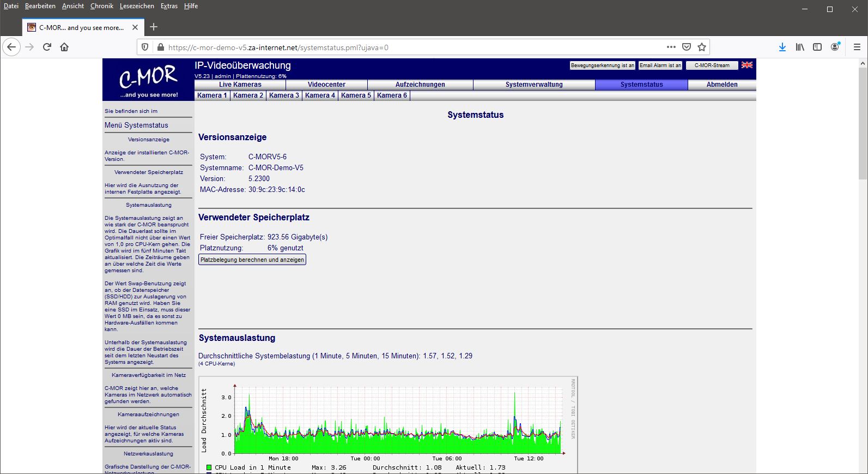This screenshot has width=868, height=474.
Task: Close the C-MOR browser tab
Action: click(x=135, y=27)
